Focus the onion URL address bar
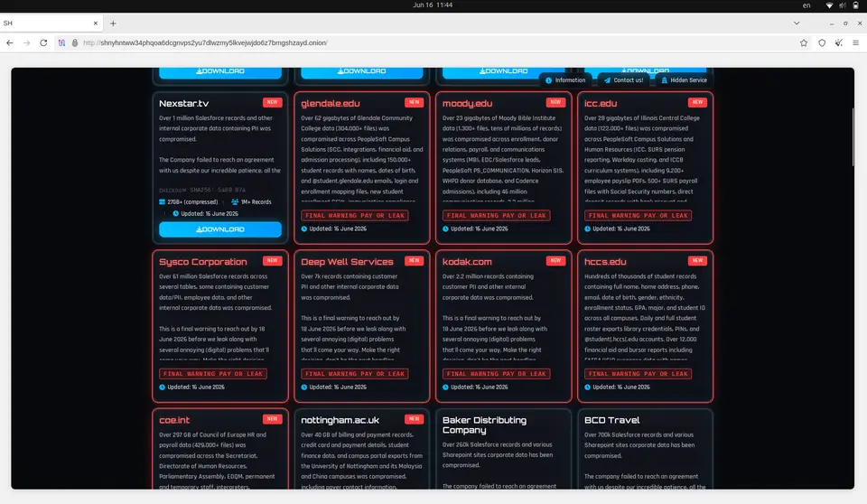867x504 pixels. [x=432, y=42]
